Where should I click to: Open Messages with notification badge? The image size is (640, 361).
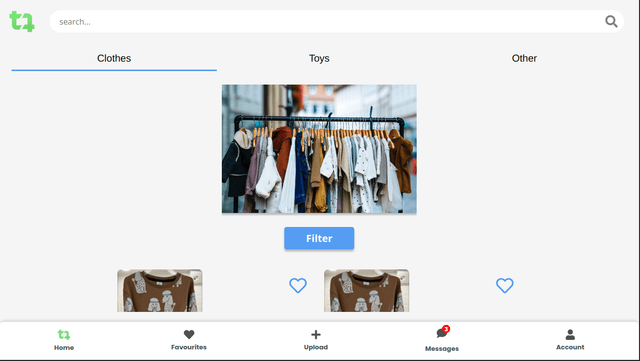click(x=442, y=339)
